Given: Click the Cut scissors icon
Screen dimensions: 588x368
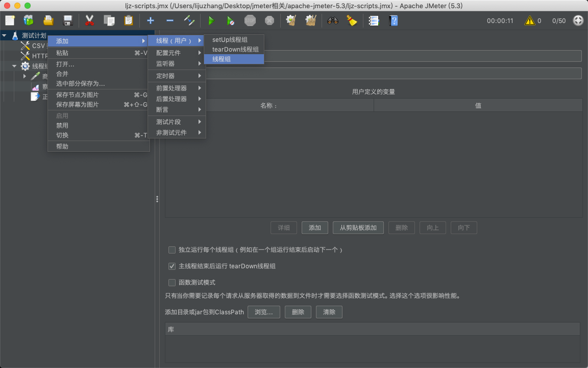Looking at the screenshot, I should 89,20.
